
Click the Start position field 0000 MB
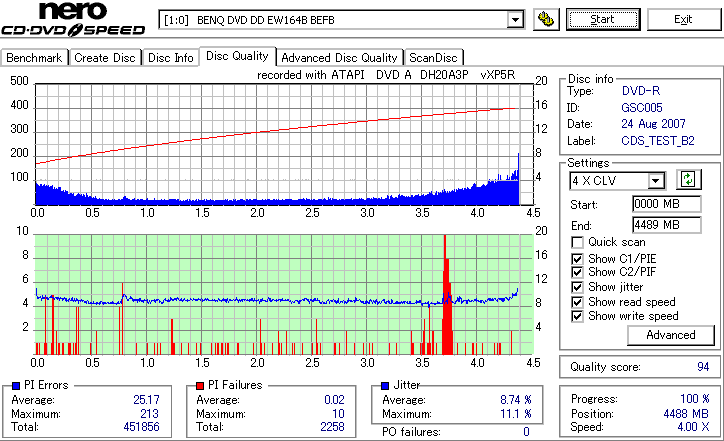point(666,204)
